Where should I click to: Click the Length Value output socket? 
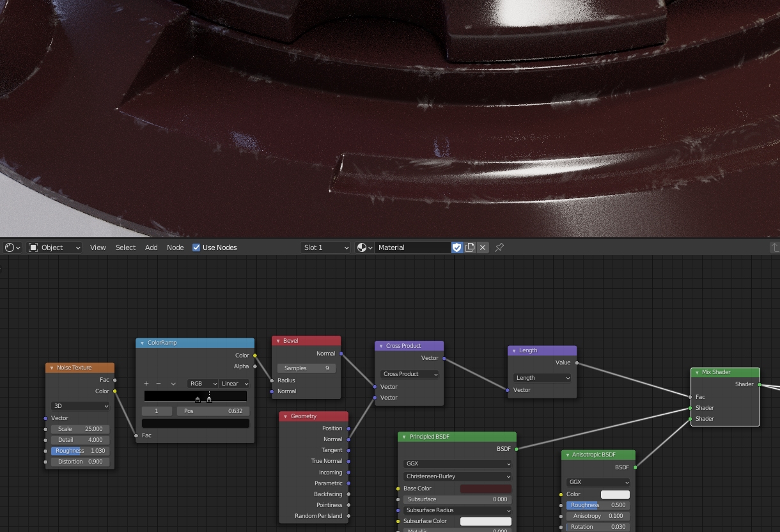coord(577,363)
